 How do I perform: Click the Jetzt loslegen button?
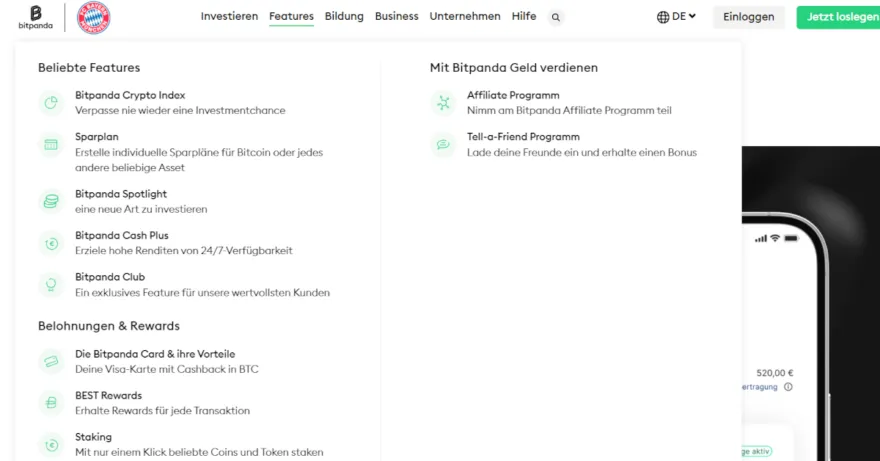click(838, 17)
